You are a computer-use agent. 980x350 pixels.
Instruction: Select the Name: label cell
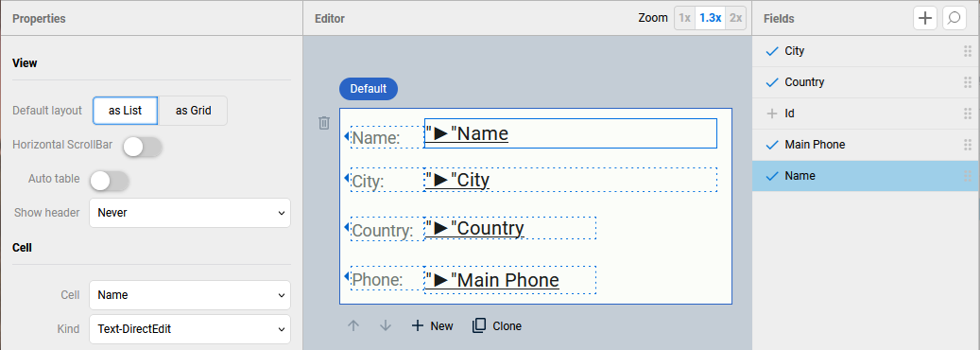click(387, 137)
